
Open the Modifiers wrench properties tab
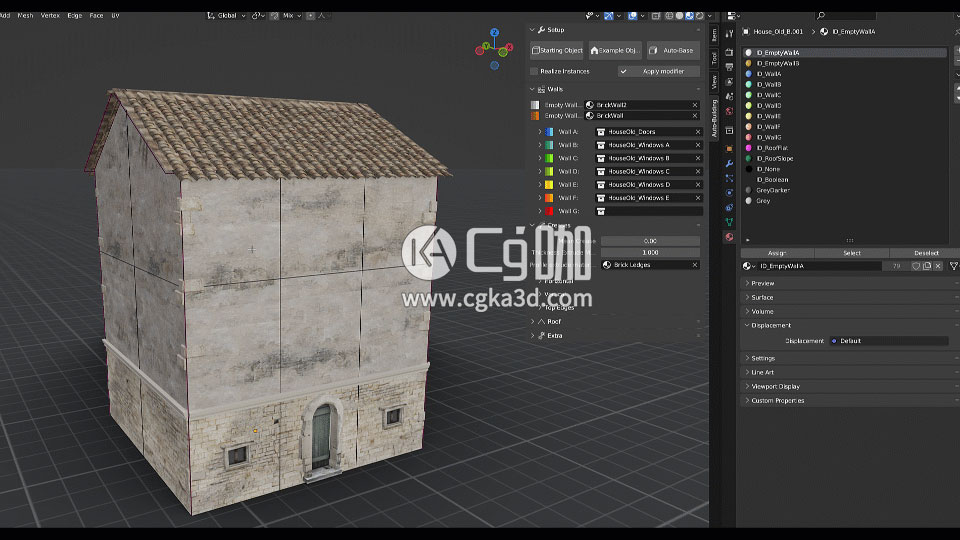tap(729, 162)
